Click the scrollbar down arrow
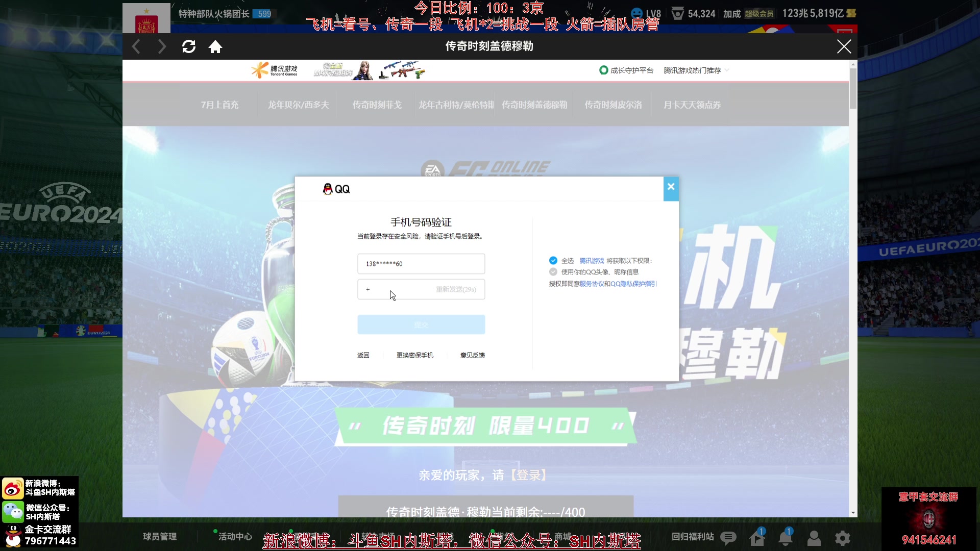The image size is (980, 551). point(853,513)
